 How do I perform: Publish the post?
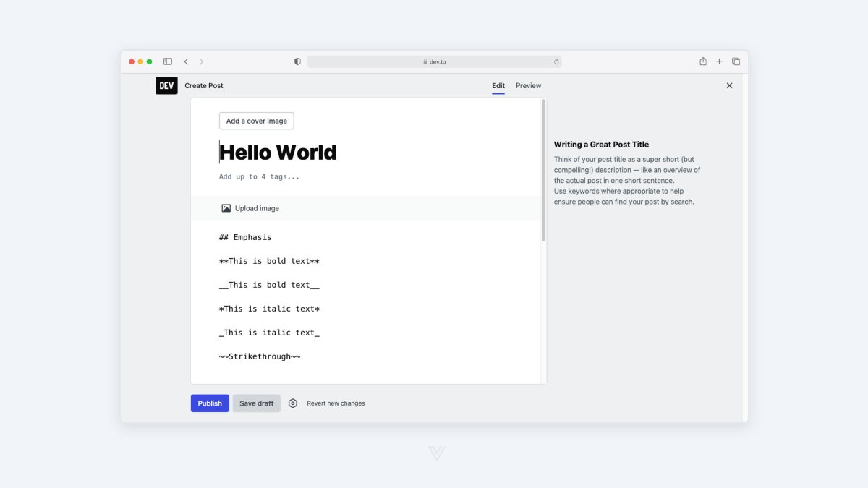coord(209,403)
